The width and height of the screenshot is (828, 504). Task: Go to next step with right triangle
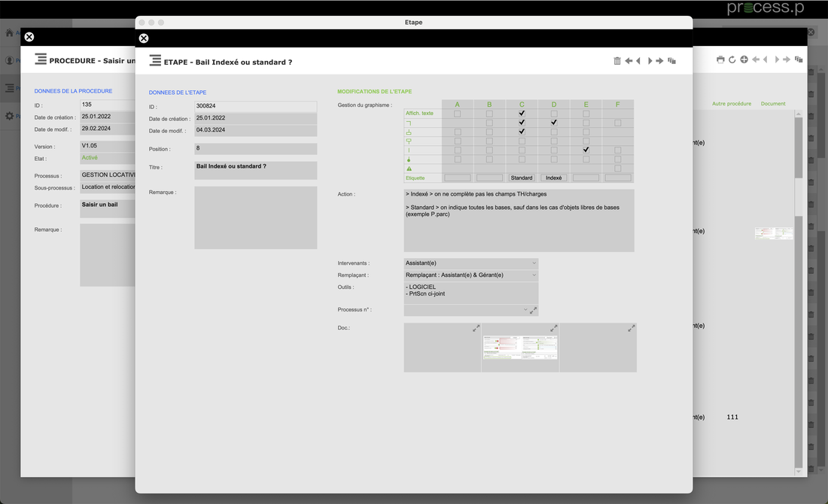point(650,61)
